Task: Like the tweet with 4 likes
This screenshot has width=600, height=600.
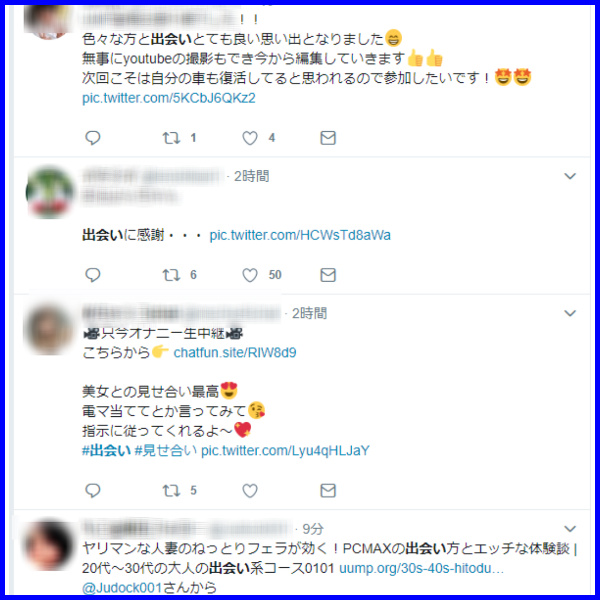Action: click(x=250, y=138)
